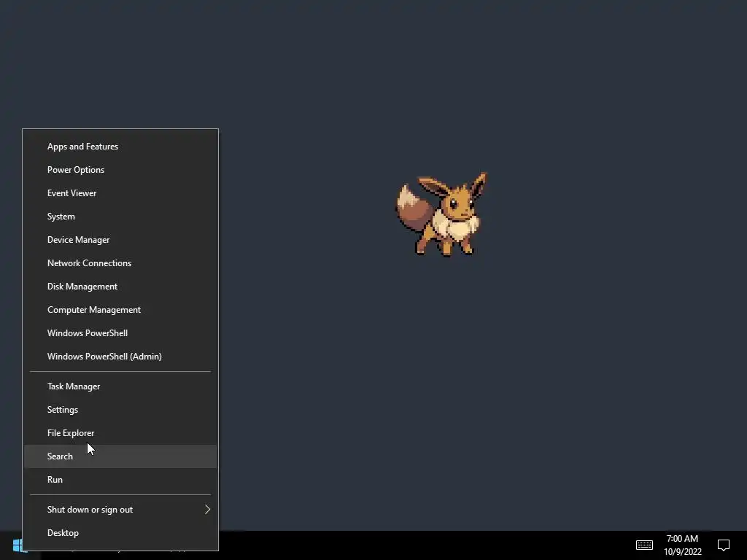Open Disk Management
The image size is (747, 560).
tap(120, 286)
